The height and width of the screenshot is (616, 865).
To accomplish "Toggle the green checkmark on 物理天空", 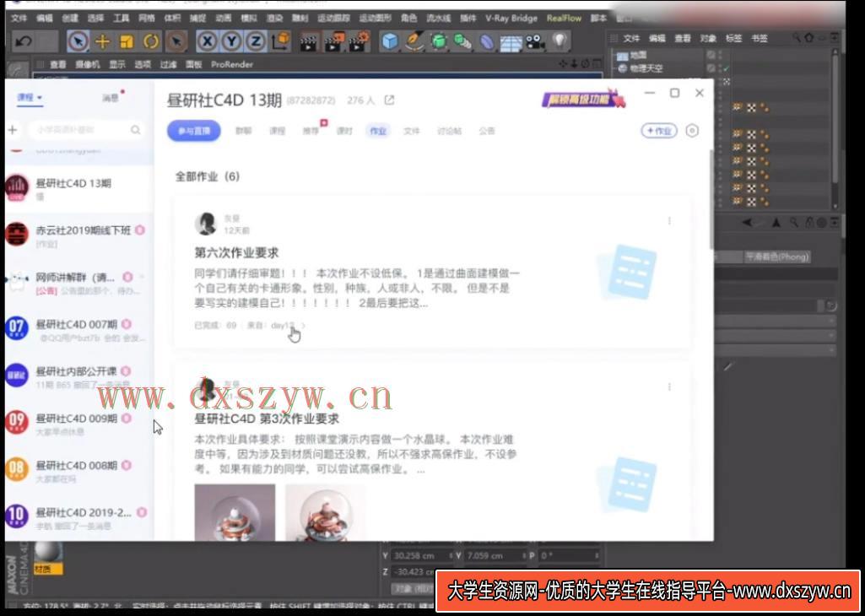I will click(x=726, y=68).
